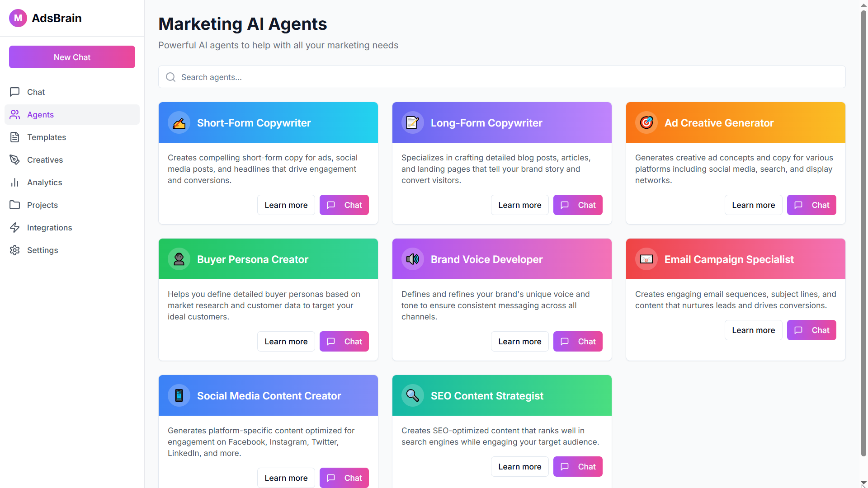Learn more about Social Media Content Creator
868x488 pixels.
286,478
